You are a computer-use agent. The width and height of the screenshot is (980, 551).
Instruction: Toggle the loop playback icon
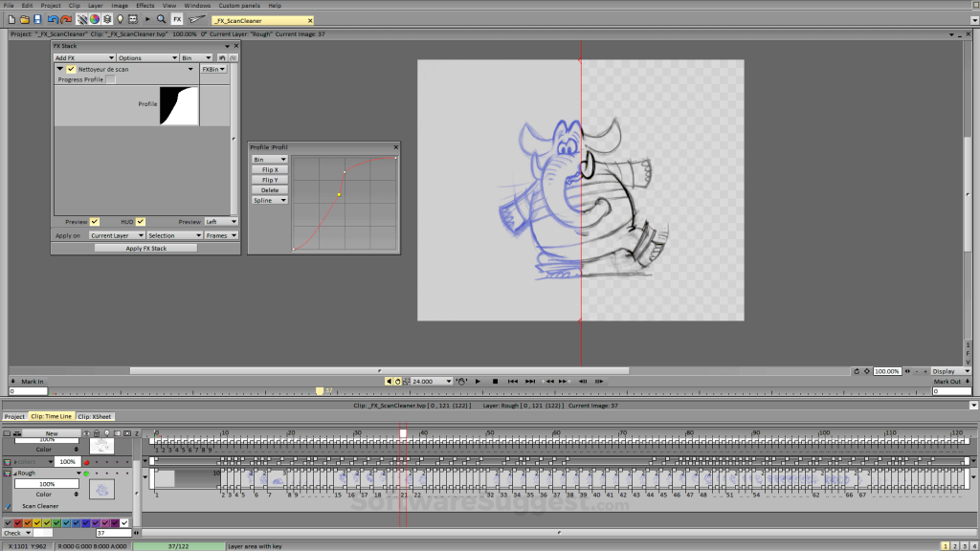[397, 381]
